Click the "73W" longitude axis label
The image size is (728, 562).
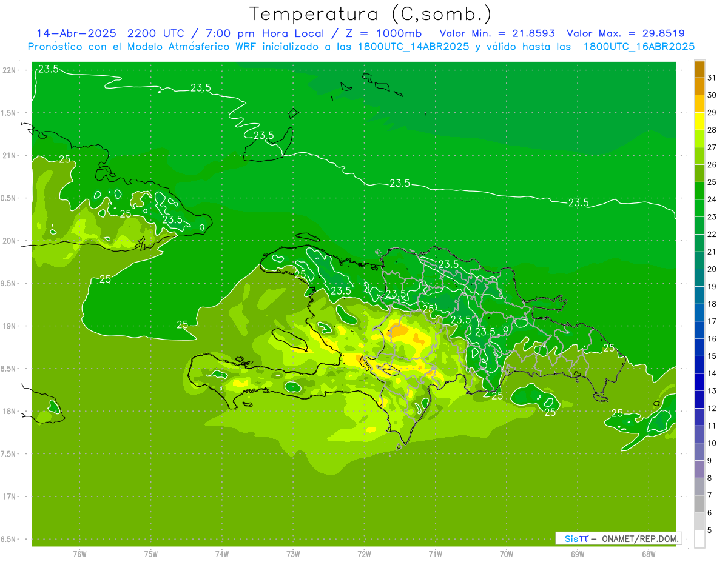click(x=293, y=554)
